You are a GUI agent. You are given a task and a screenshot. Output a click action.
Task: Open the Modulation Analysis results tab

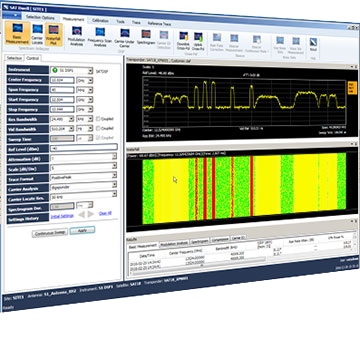coord(174,244)
